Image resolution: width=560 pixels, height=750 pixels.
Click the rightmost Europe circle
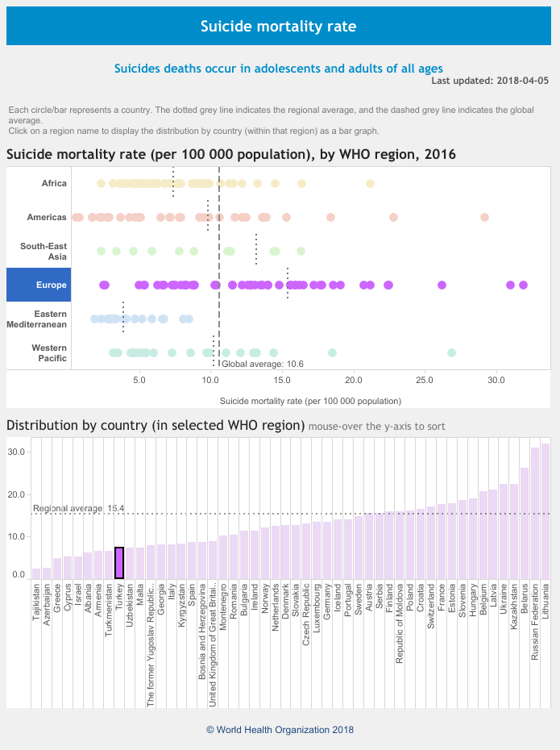pos(524,285)
